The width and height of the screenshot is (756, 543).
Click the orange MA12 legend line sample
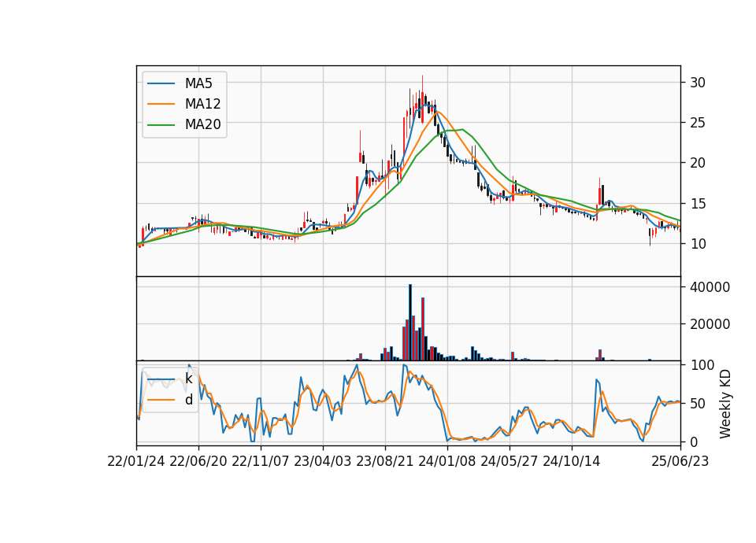(x=161, y=104)
